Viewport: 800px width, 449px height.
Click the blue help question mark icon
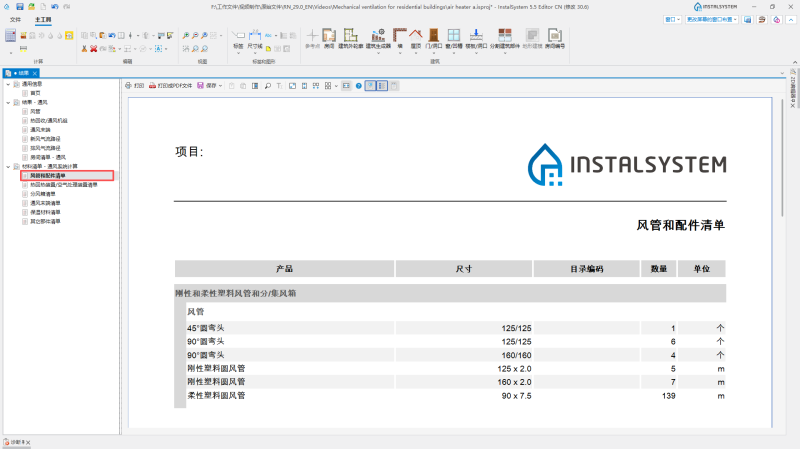(x=359, y=86)
